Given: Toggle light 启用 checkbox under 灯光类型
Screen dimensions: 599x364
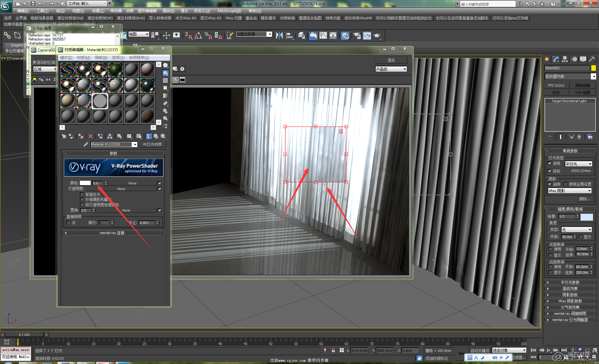Looking at the screenshot, I should [x=550, y=163].
